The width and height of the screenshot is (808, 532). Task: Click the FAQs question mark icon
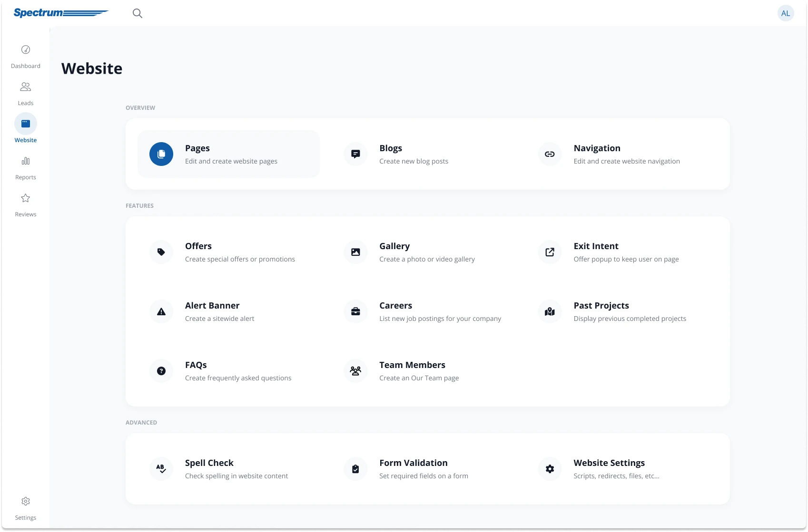[x=161, y=371]
